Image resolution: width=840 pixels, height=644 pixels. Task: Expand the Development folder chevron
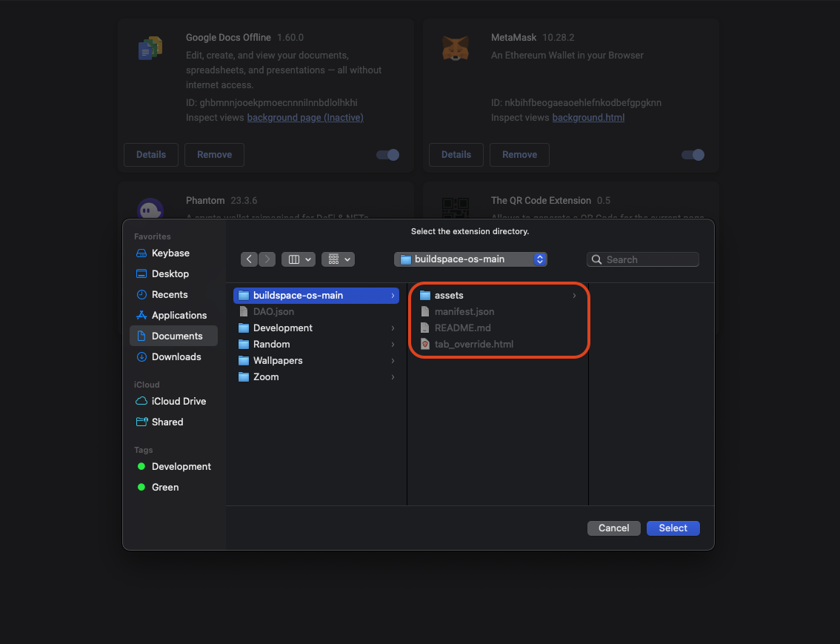393,328
